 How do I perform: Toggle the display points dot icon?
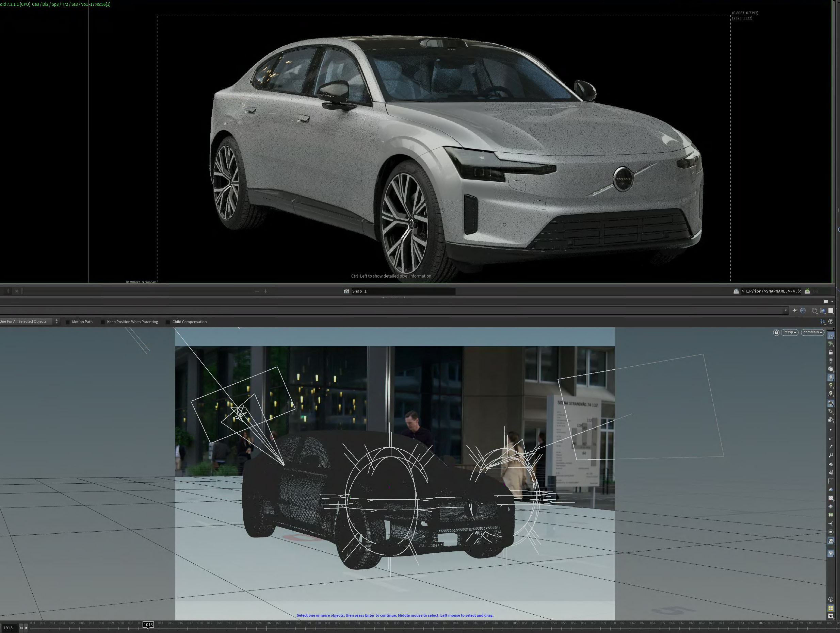click(x=830, y=430)
